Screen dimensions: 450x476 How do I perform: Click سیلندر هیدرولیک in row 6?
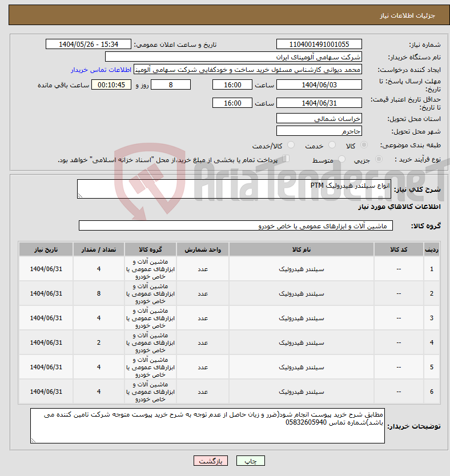coord(301,392)
